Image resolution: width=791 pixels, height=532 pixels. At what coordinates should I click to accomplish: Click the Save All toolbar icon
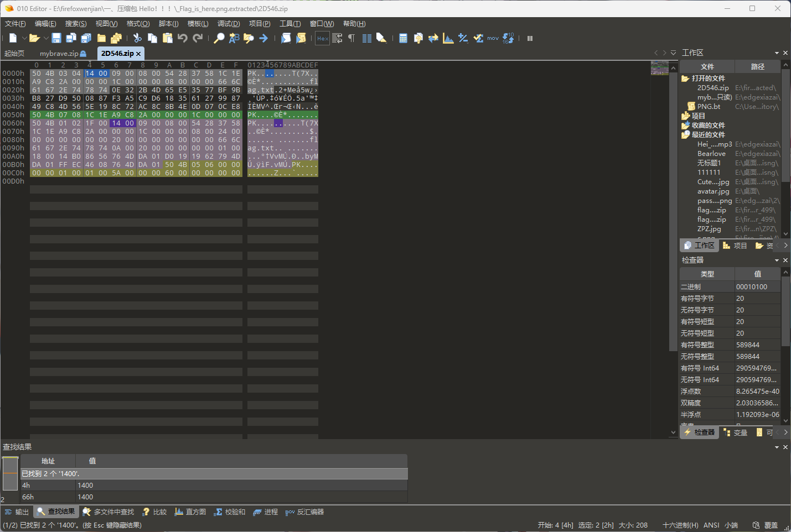pos(86,38)
